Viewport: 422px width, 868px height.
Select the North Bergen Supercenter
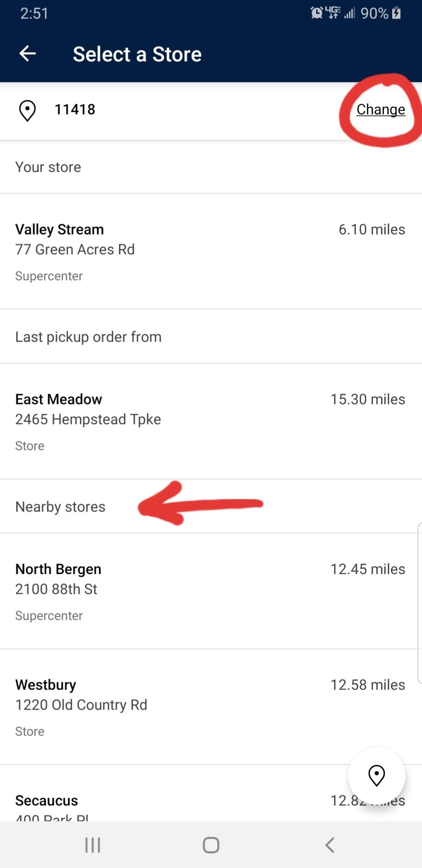pyautogui.click(x=58, y=569)
